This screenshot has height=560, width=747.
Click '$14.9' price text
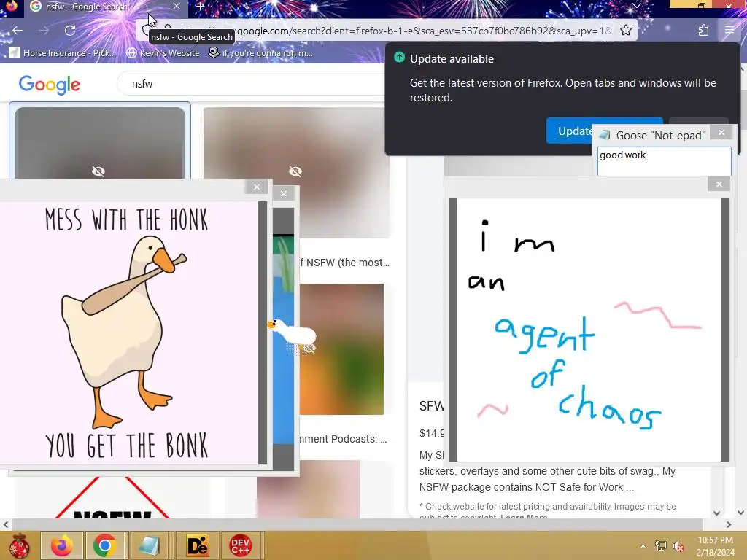point(432,433)
